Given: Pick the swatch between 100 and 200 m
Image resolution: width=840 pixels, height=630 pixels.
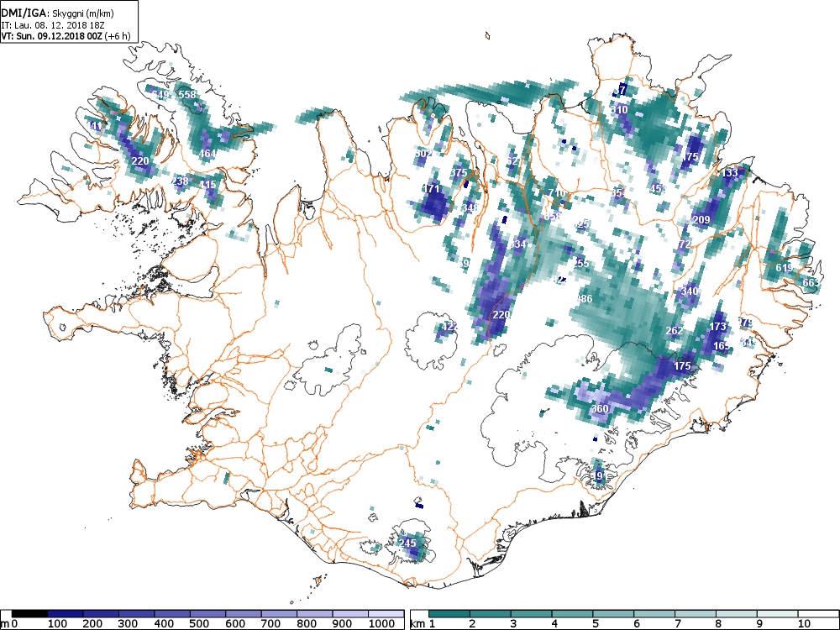Looking at the screenshot, I should click(x=66, y=613).
